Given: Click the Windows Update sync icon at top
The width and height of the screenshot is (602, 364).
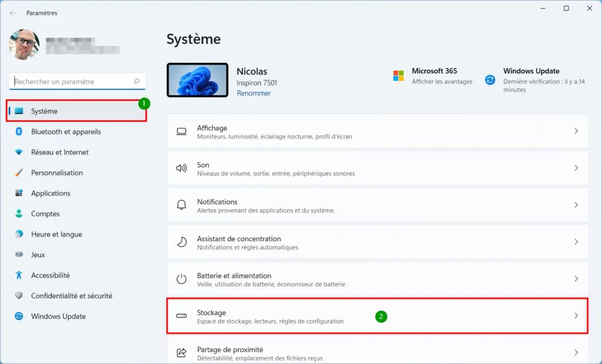Looking at the screenshot, I should coord(490,80).
